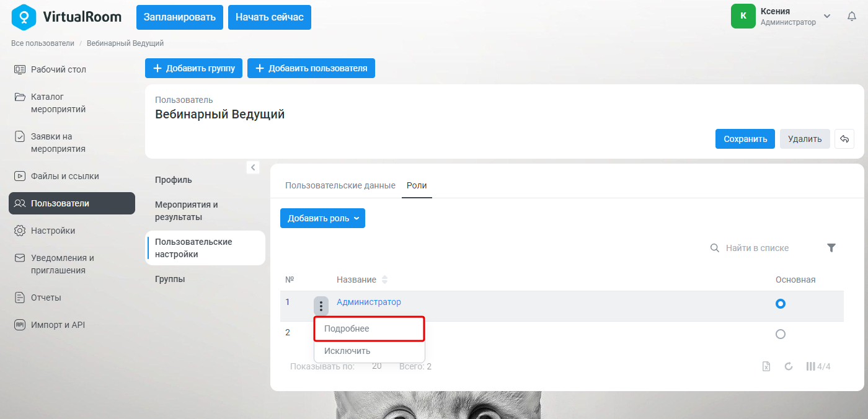Open the list filter funnel icon
Screen dimensions: 868x419
click(831, 248)
